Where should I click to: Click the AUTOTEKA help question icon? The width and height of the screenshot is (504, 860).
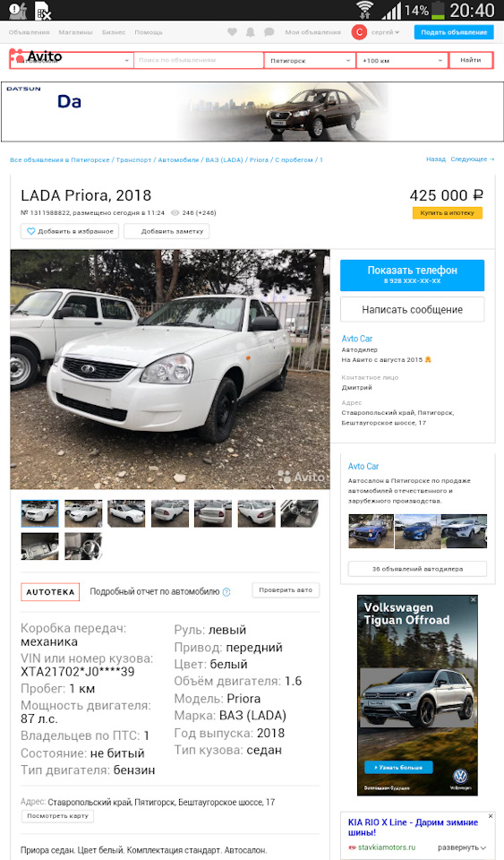coord(226,592)
